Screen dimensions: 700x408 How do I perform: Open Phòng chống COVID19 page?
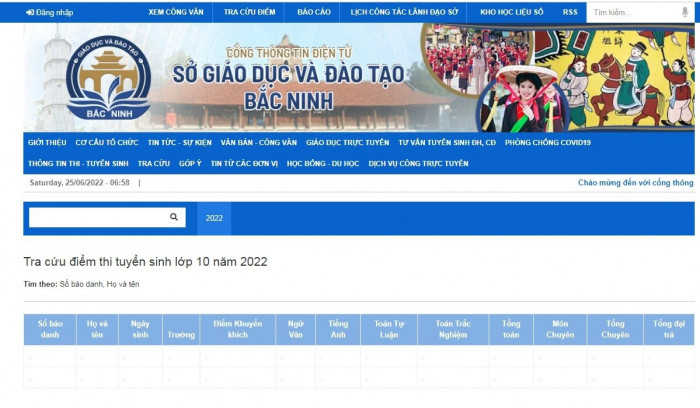click(548, 143)
